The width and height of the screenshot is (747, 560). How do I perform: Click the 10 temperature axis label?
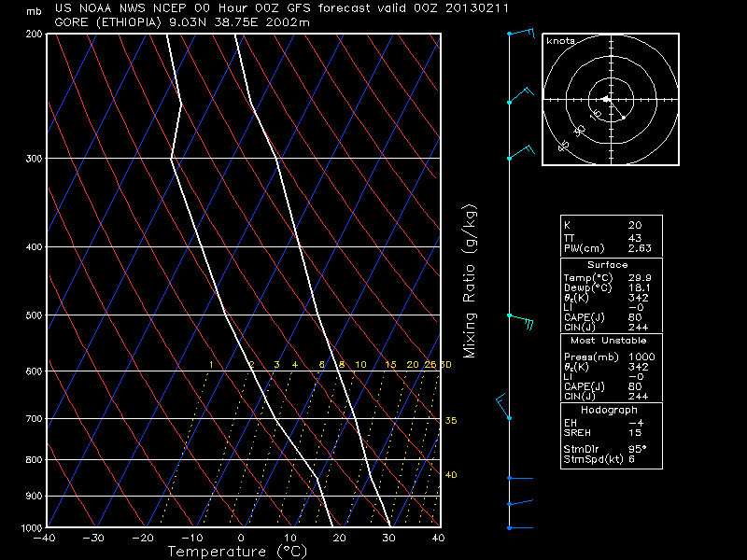[x=290, y=539]
